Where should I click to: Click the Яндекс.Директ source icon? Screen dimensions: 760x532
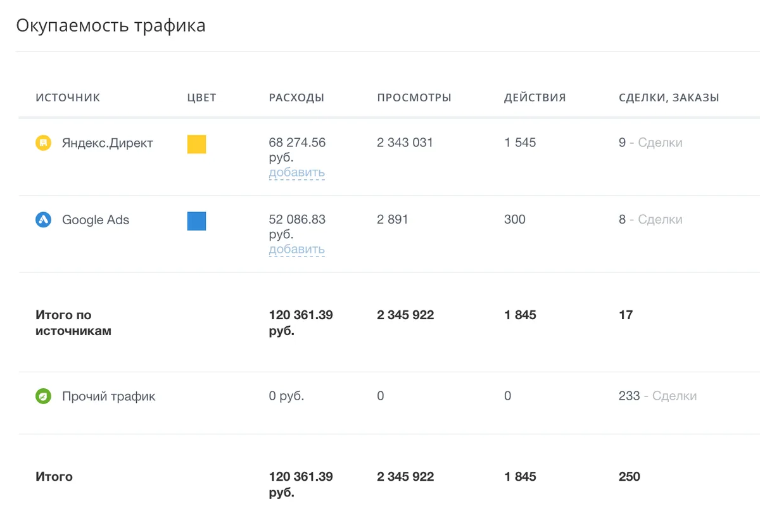click(43, 143)
